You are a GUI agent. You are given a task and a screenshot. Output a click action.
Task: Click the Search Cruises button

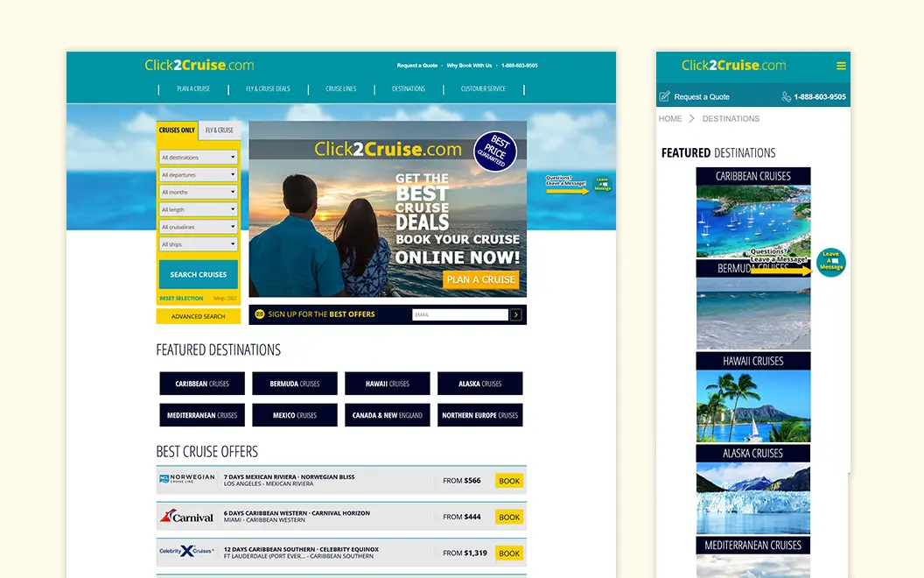coord(198,274)
